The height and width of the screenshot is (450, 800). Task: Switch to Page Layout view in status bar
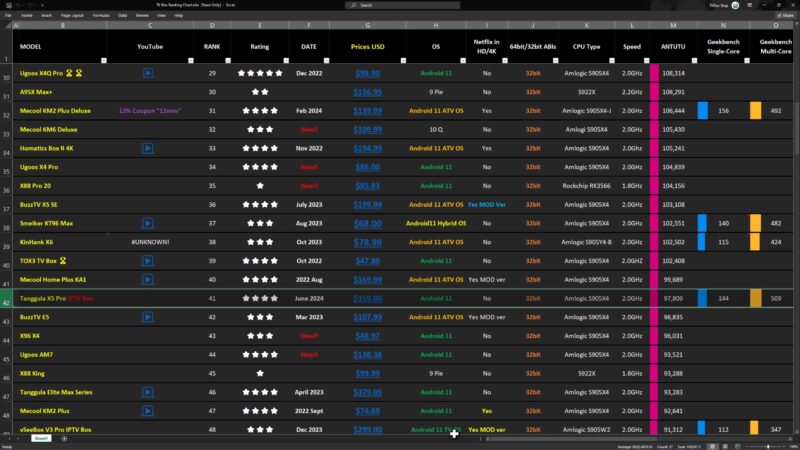click(725, 446)
